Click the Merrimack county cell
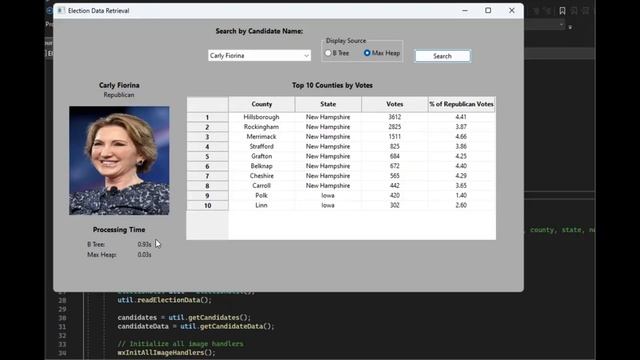The width and height of the screenshot is (640, 360). tap(262, 137)
